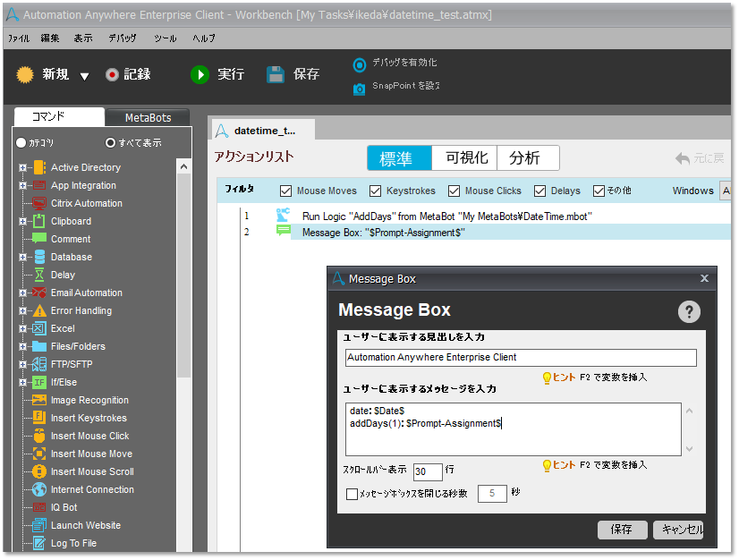Switch to the 可視化 view tab

tap(466, 158)
